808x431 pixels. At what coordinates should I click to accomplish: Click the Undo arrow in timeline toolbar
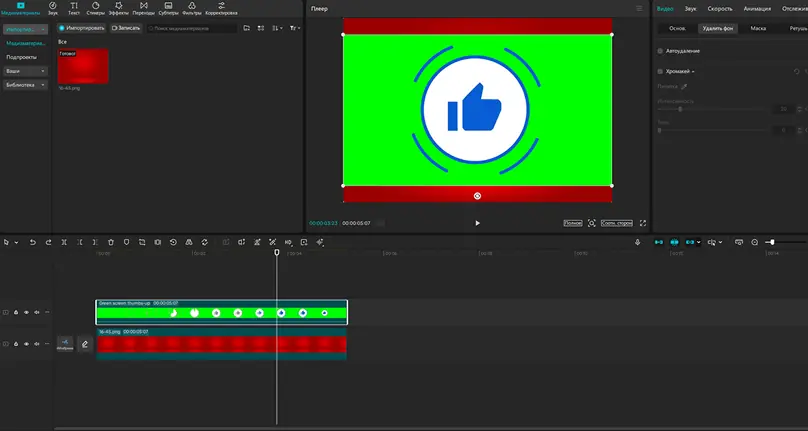(32, 242)
